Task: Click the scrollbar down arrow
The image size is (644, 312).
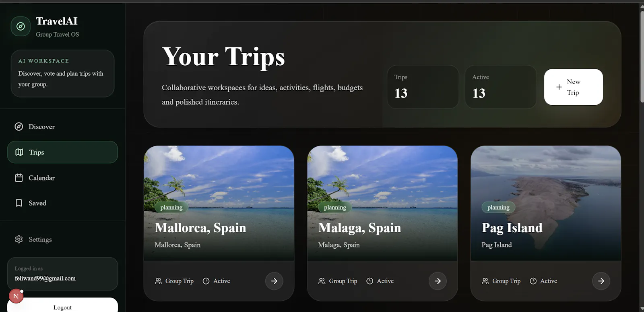Action: [642, 309]
